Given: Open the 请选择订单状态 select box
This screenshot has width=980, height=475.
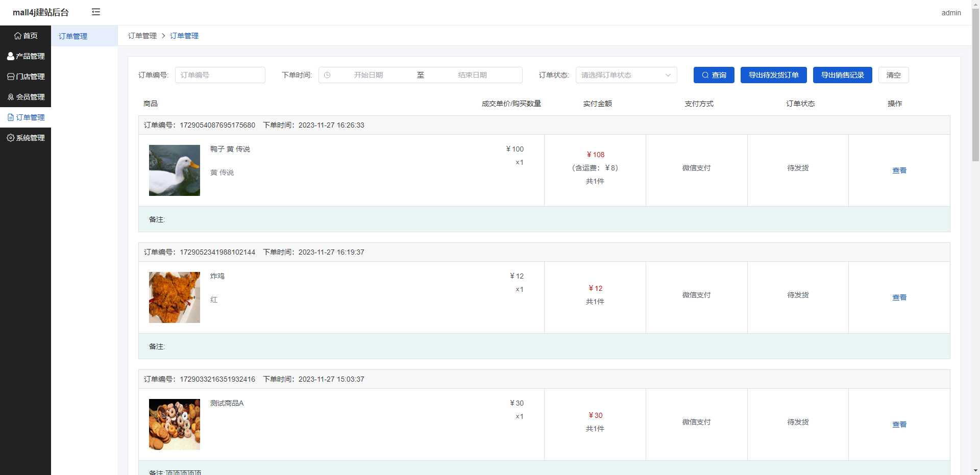Looking at the screenshot, I should 620,75.
